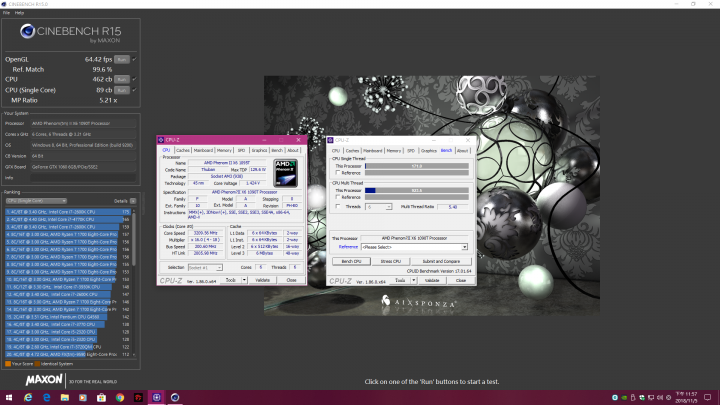Run the OpenGL benchmark

pos(122,59)
